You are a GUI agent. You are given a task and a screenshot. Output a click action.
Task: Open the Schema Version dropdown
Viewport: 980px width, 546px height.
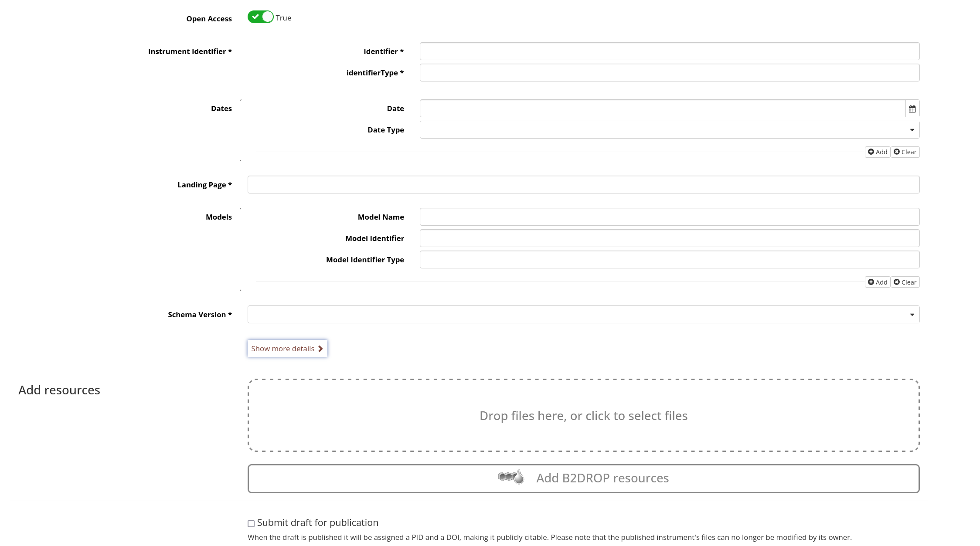[x=583, y=315]
